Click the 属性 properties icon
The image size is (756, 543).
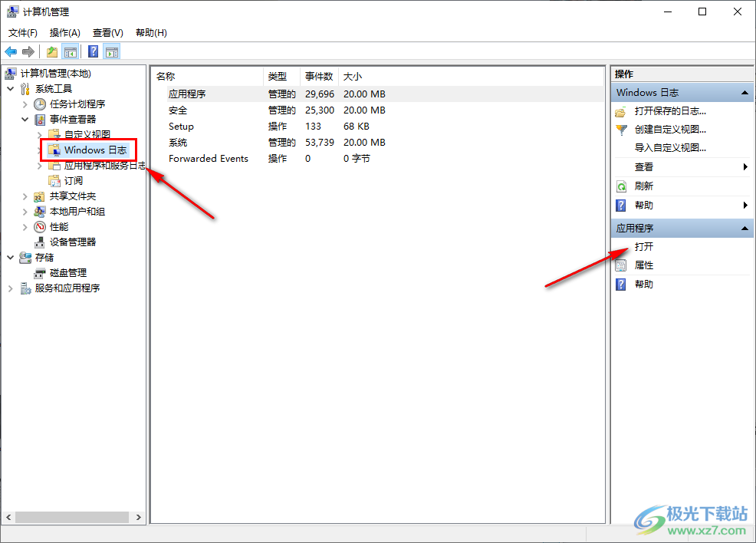tap(621, 265)
